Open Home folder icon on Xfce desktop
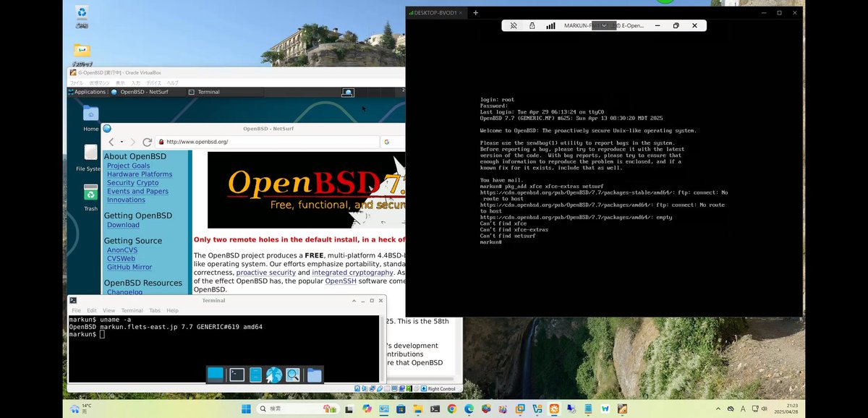This screenshot has height=418, width=868. (x=90, y=114)
